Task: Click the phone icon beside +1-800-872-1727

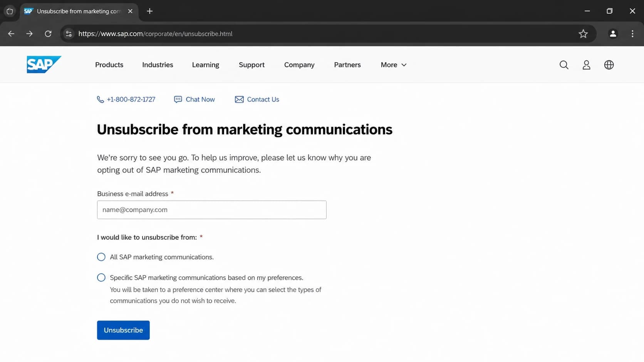Action: click(100, 99)
